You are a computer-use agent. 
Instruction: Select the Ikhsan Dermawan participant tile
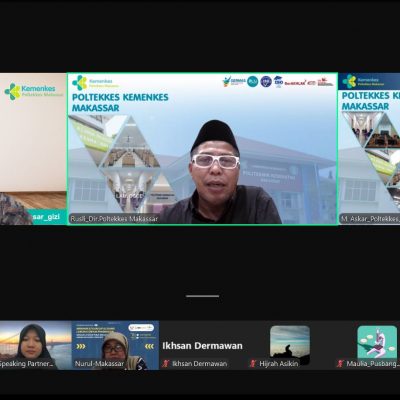[x=203, y=345]
